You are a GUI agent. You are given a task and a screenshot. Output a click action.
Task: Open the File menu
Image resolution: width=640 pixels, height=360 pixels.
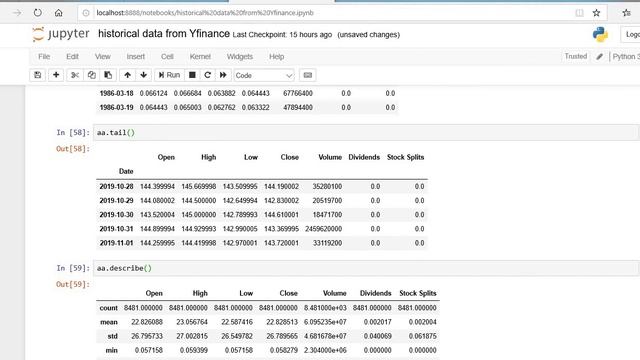[x=44, y=57]
